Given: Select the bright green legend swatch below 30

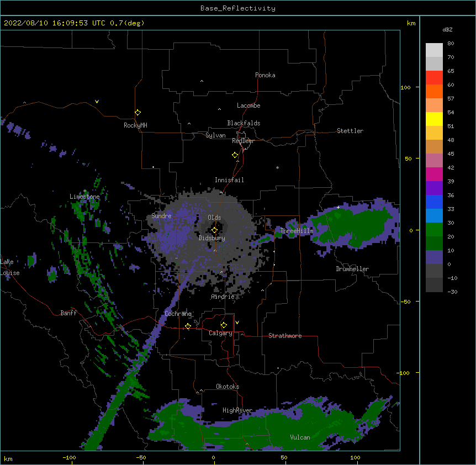Looking at the screenshot, I should click(434, 230).
